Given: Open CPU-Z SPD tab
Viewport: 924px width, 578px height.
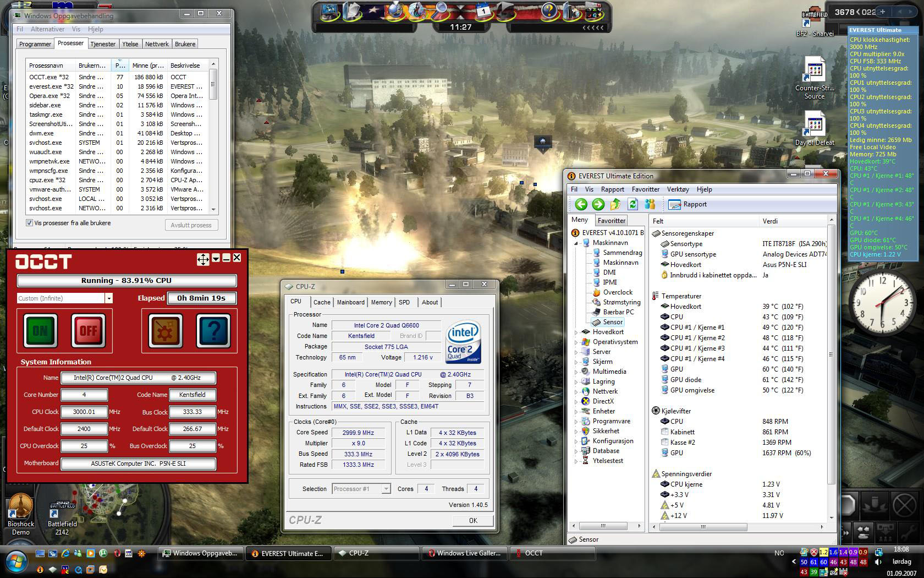Looking at the screenshot, I should [x=404, y=302].
